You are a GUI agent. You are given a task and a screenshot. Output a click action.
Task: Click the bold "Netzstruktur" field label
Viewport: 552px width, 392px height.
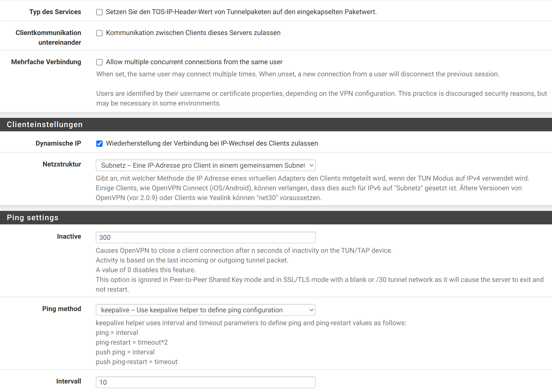[x=62, y=164]
